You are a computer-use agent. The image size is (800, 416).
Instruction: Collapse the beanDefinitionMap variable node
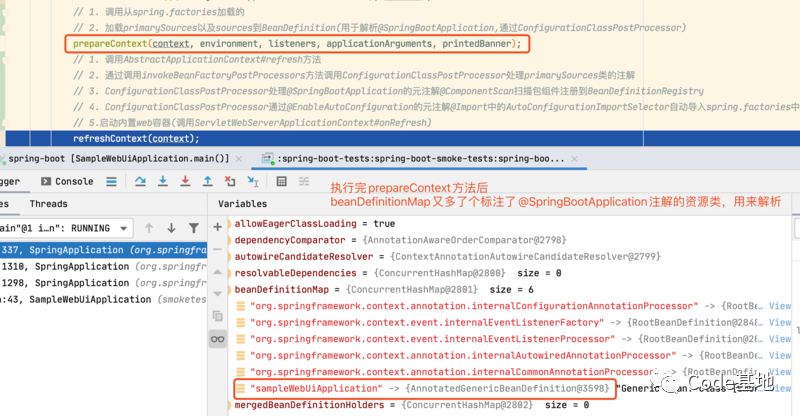click(x=230, y=289)
